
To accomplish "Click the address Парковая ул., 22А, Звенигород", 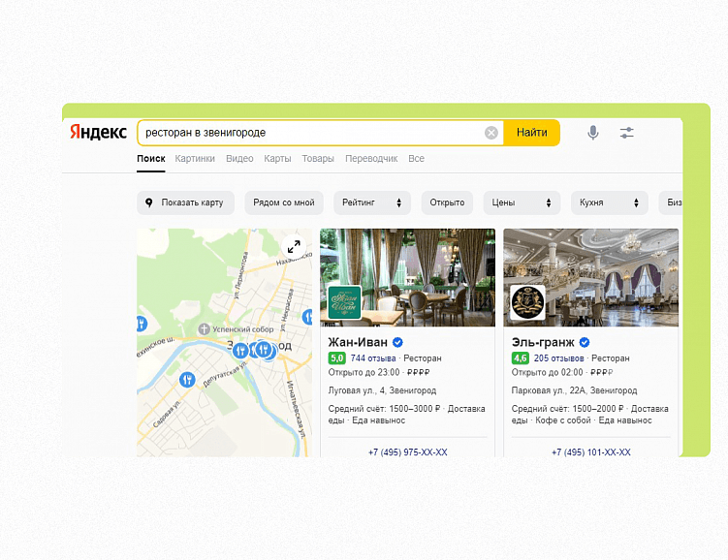I will (574, 390).
